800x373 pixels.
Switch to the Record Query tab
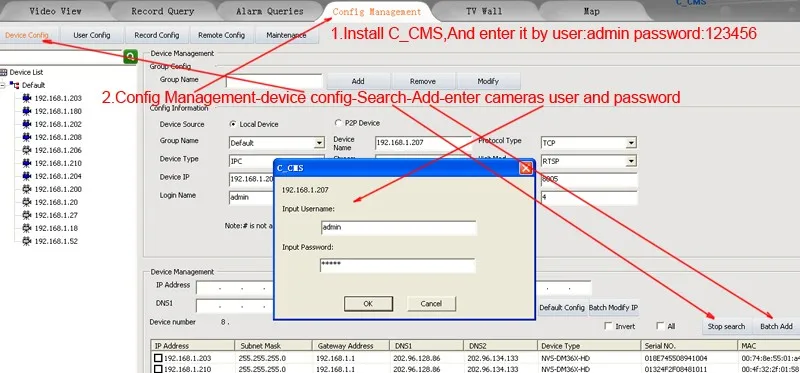tap(162, 11)
